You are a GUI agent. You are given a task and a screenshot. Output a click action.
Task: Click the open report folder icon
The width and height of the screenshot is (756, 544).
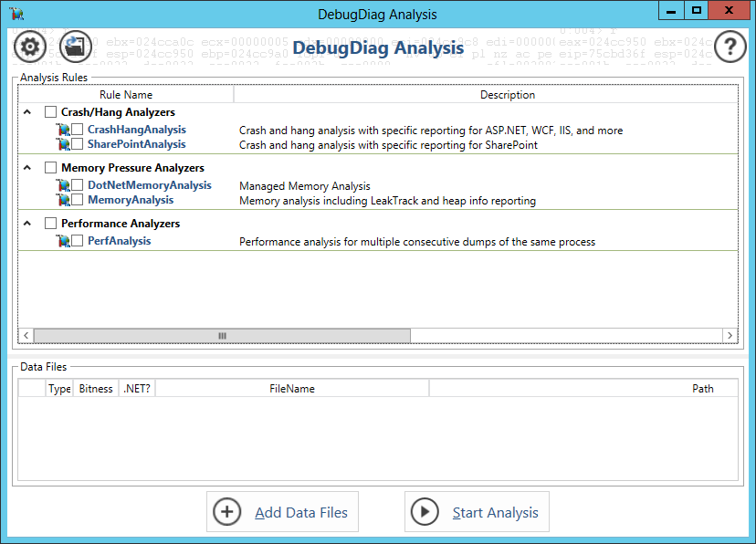coord(76,47)
